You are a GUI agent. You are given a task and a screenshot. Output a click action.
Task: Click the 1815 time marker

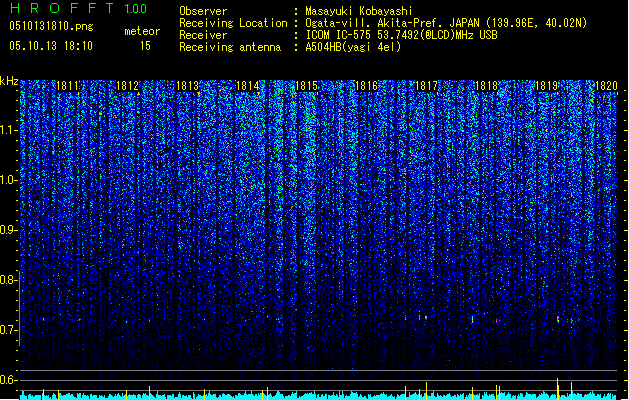point(307,86)
